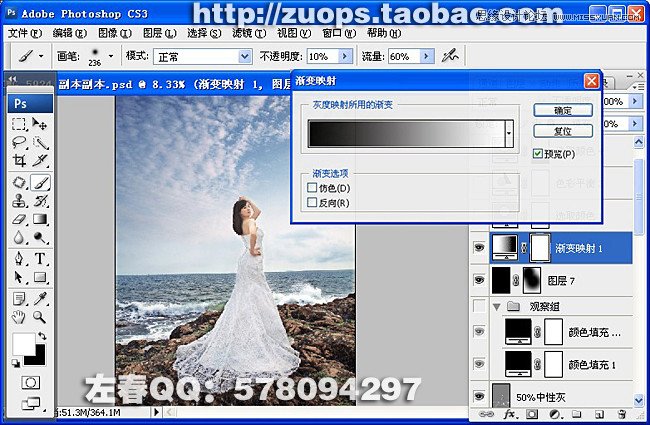
Task: Hide the 图层 7 layer
Action: 479,280
